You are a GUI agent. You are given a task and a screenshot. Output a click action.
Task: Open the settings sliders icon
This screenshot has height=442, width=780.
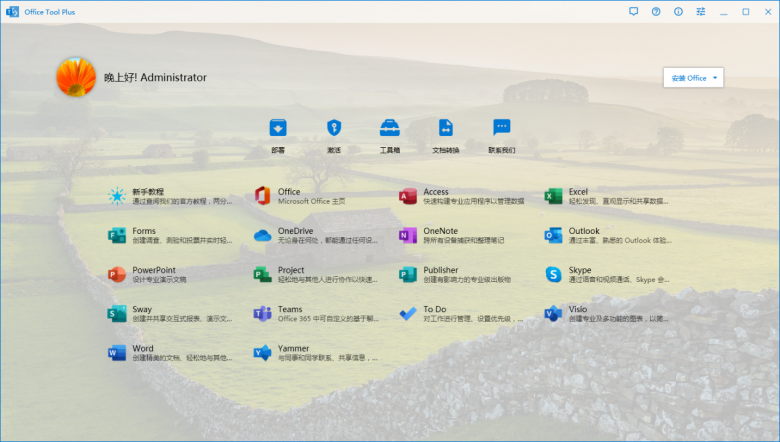pyautogui.click(x=701, y=11)
